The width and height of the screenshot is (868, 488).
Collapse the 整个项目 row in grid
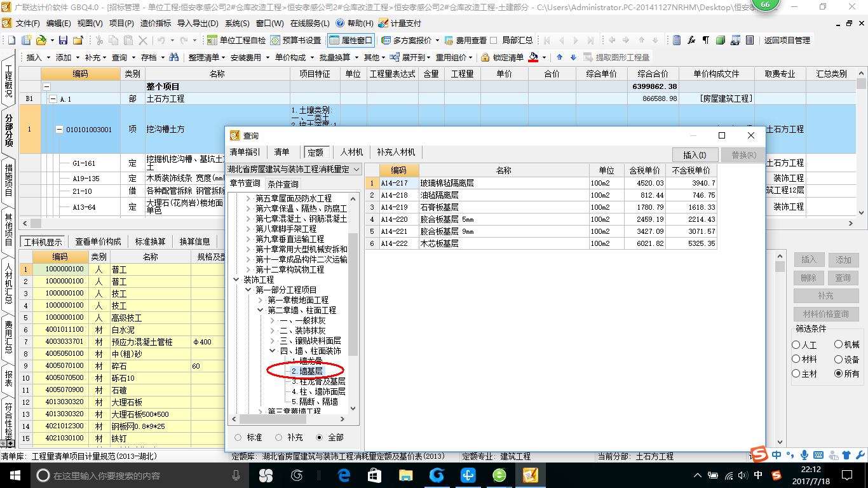pyautogui.click(x=46, y=86)
